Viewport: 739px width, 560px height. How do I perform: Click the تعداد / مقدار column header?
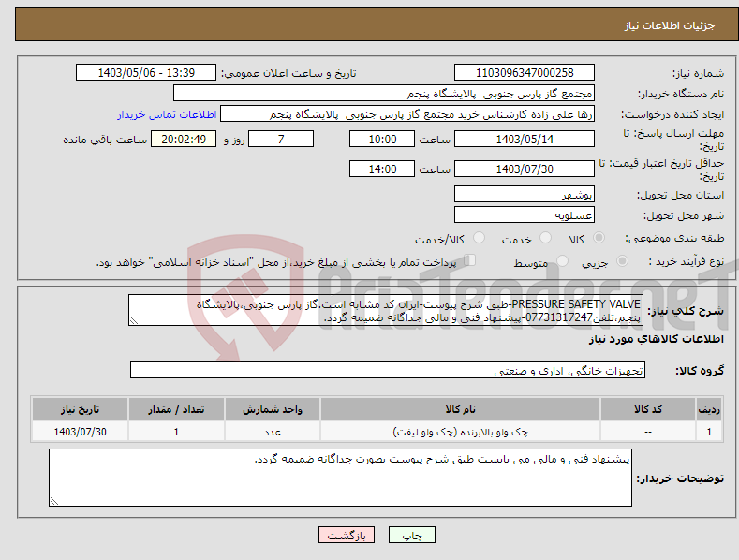coord(176,409)
